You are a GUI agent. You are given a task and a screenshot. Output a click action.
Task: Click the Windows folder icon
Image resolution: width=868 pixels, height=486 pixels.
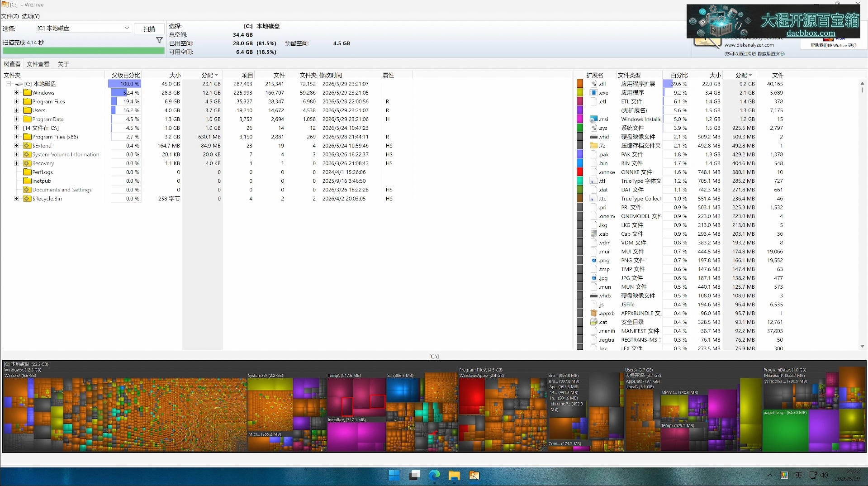pyautogui.click(x=27, y=93)
